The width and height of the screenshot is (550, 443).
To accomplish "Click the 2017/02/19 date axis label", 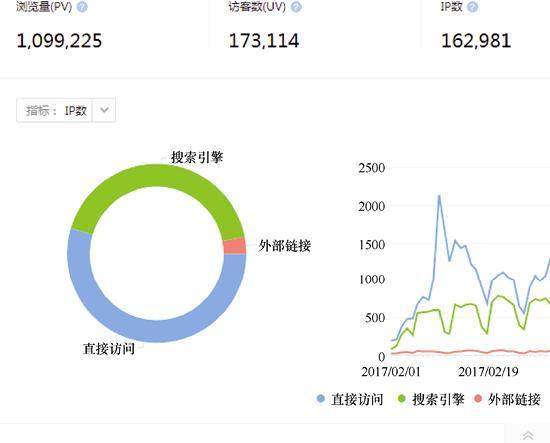I will point(488,371).
